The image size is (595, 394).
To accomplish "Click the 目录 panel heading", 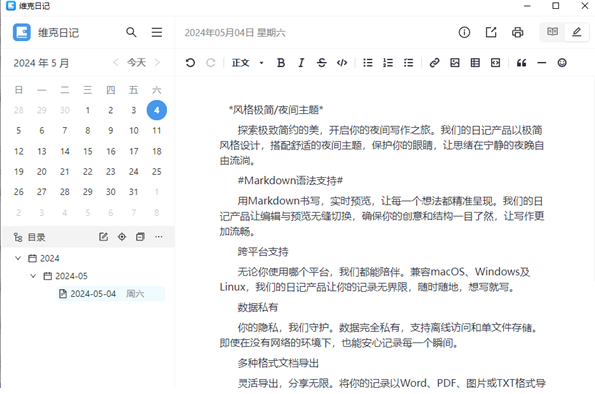I will point(36,238).
